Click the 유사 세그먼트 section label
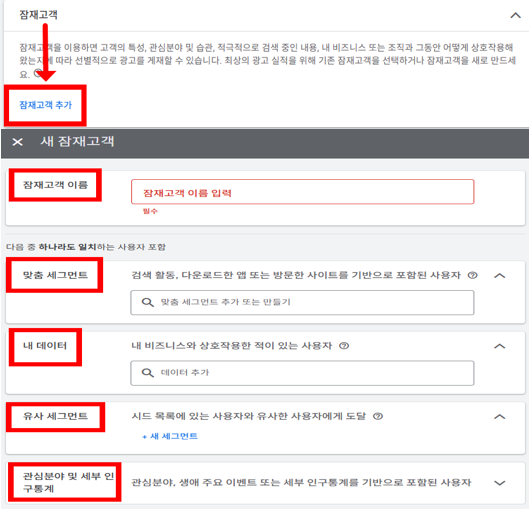Image resolution: width=529 pixels, height=509 pixels. (55, 416)
